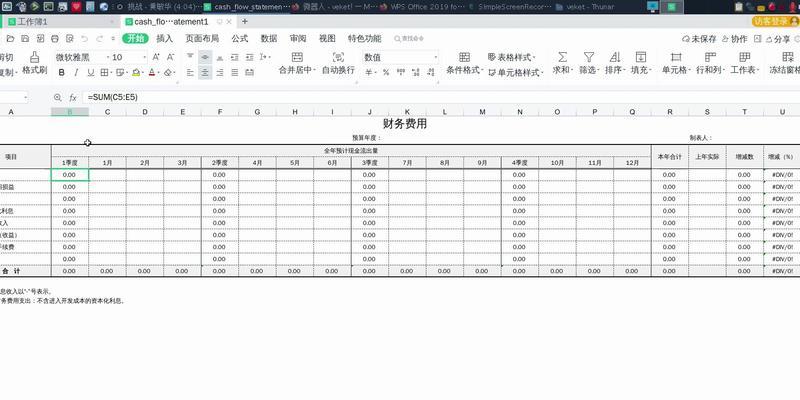This screenshot has height=400, width=800.
Task: Click the Print icon in quick toolbar
Action: [x=55, y=39]
